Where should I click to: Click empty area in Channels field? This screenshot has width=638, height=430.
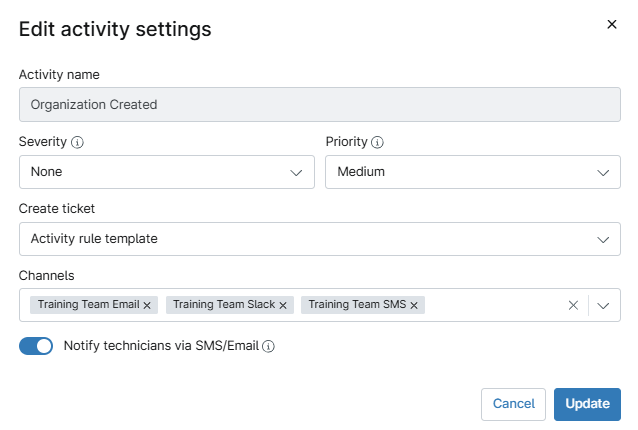(495, 305)
